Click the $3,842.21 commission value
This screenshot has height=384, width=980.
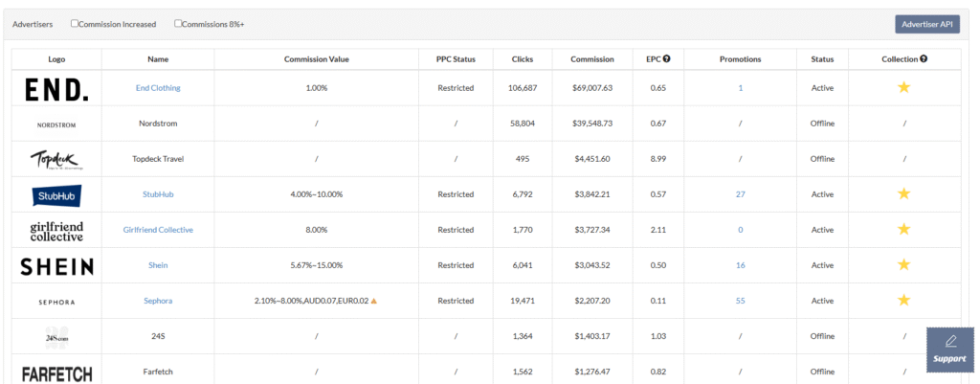pos(592,193)
